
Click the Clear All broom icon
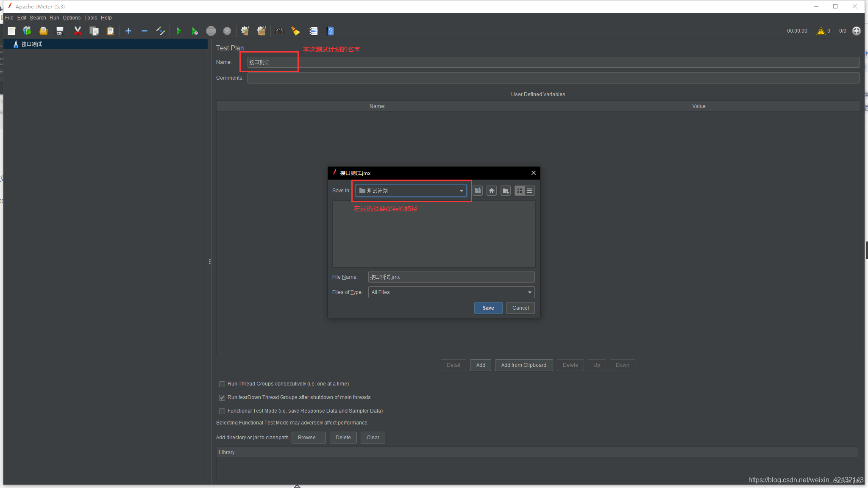[262, 31]
